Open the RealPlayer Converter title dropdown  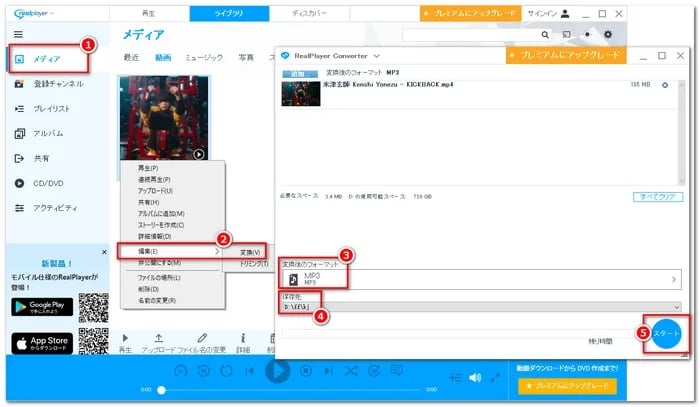point(376,56)
